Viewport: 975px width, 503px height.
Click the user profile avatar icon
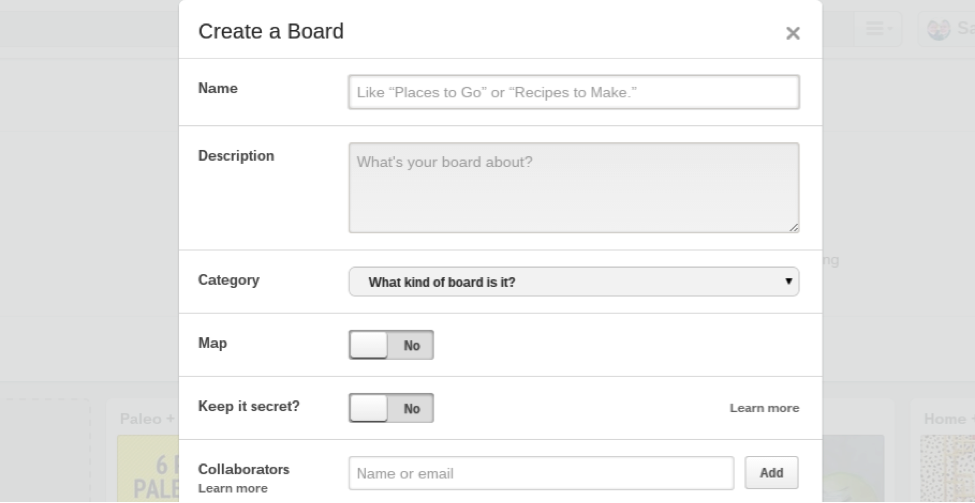[938, 29]
